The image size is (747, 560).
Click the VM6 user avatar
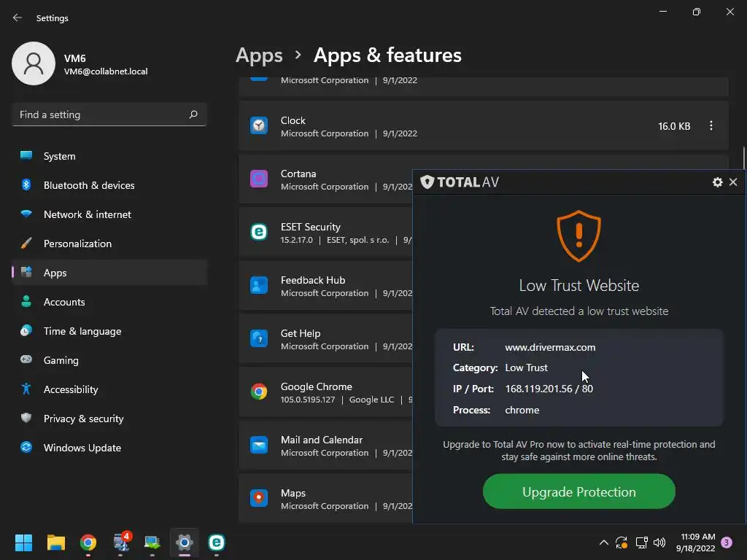point(34,63)
